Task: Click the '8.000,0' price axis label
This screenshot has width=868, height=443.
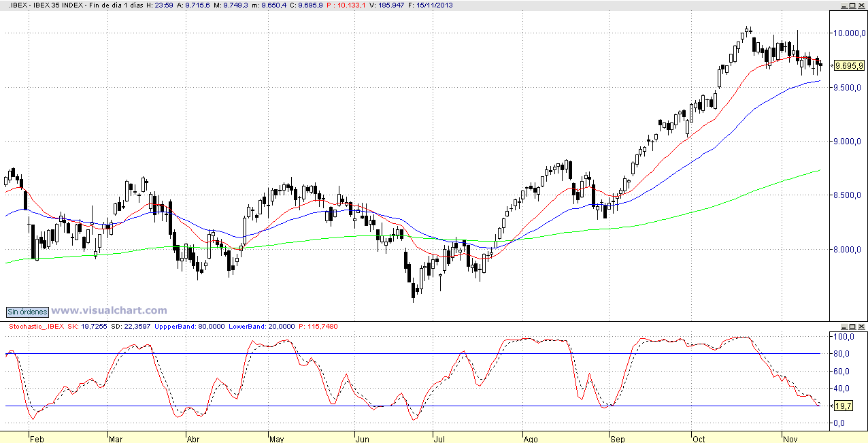Action: 848,250
